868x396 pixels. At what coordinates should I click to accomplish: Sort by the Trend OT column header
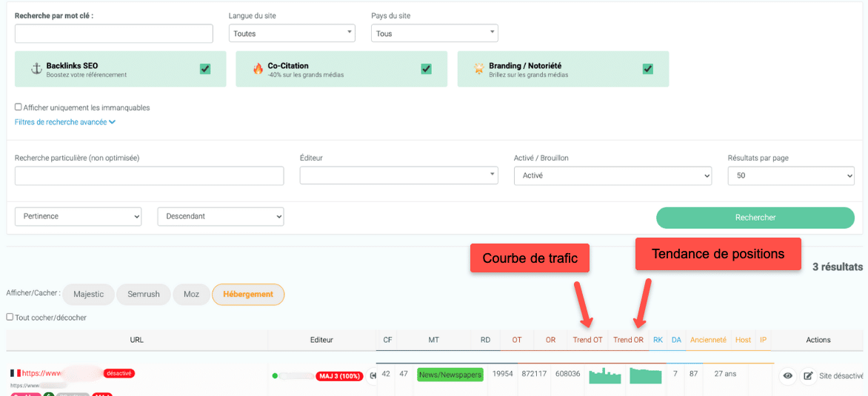tap(587, 340)
